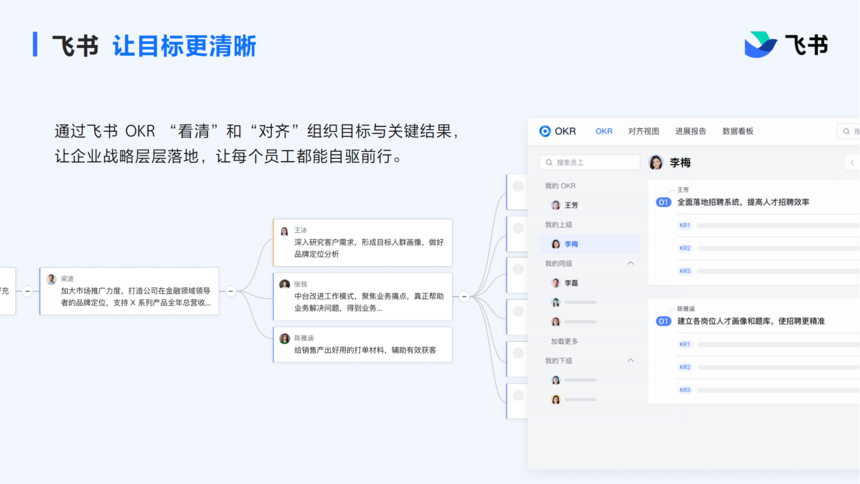This screenshot has width=860, height=484.
Task: Open 张锐's 中台改进工作模式 objective card
Action: point(363,296)
